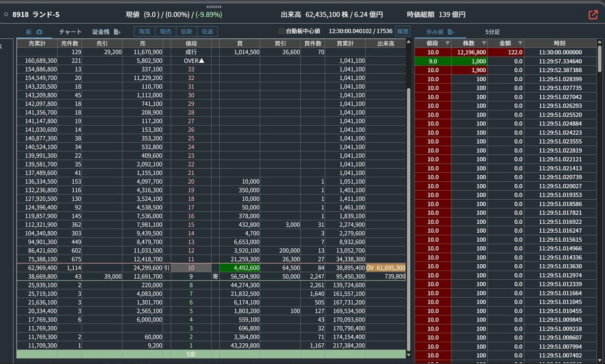Open the 値段 column filter dropdown
Viewport: 605px width, 364px height.
(447, 43)
